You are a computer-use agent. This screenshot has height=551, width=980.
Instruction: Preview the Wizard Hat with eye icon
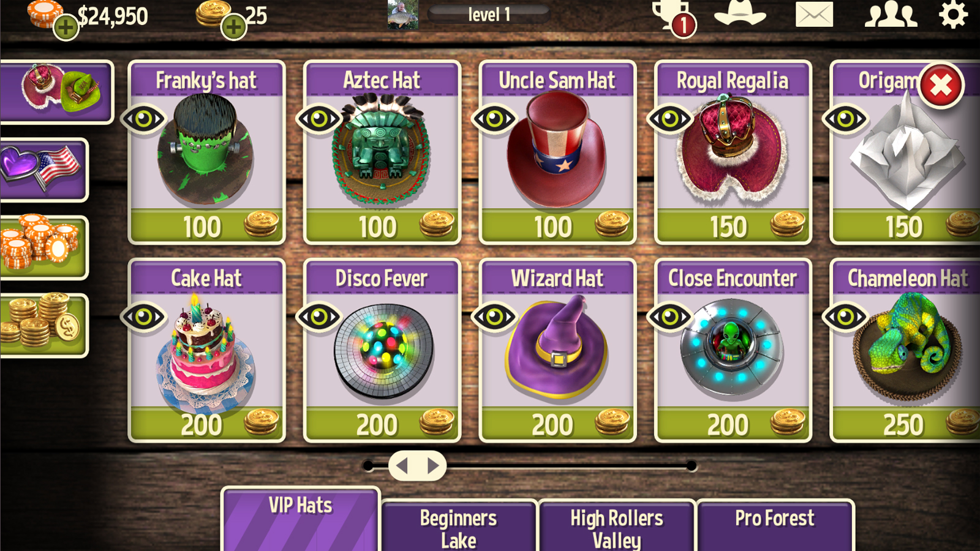pos(494,317)
